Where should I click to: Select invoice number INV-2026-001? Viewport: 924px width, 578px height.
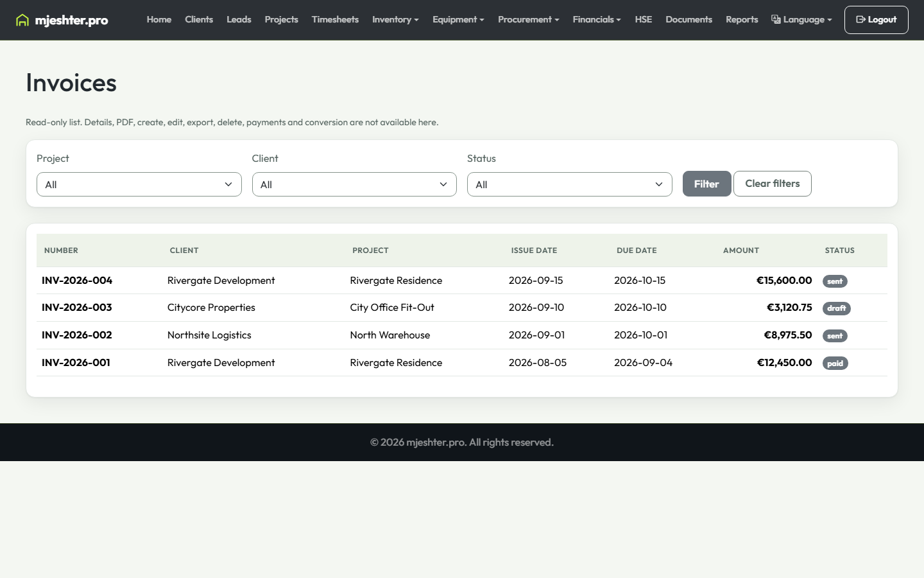[x=76, y=363]
